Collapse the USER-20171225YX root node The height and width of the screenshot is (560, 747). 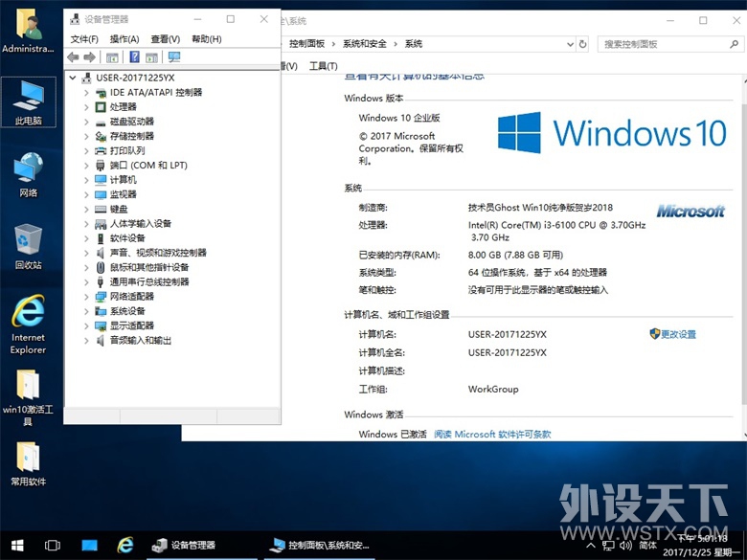pos(73,78)
